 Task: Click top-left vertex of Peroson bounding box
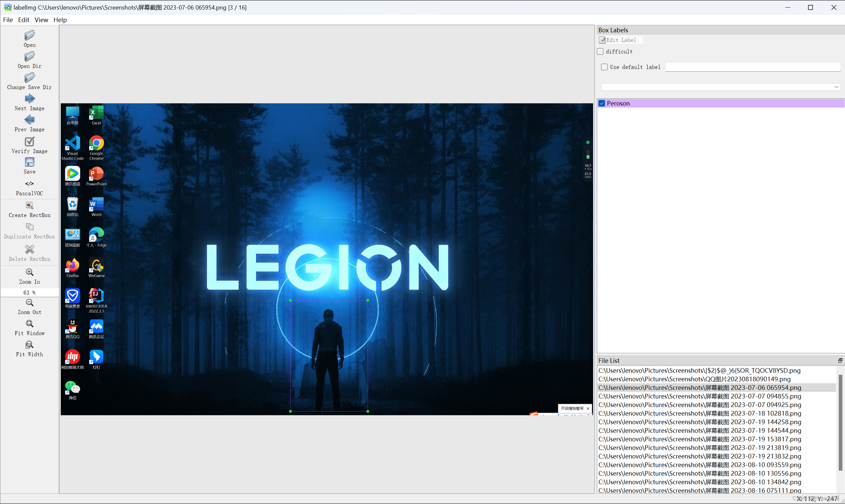point(290,300)
